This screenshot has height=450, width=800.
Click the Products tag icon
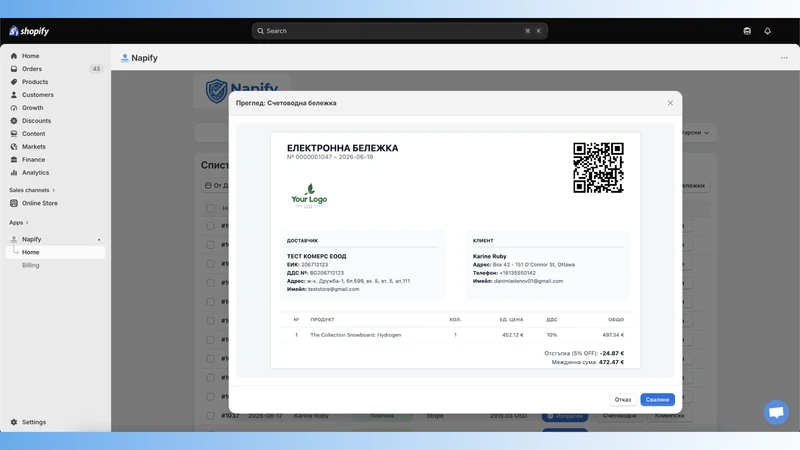pos(14,82)
